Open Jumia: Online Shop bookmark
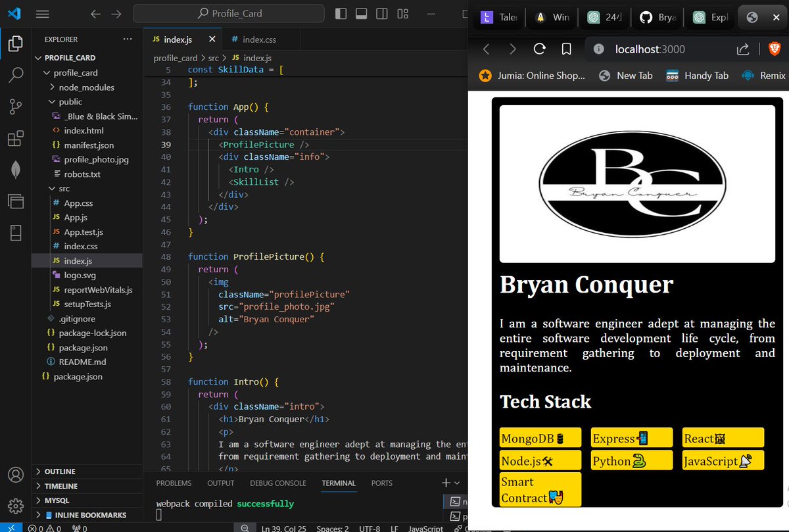This screenshot has width=789, height=532. click(x=532, y=76)
